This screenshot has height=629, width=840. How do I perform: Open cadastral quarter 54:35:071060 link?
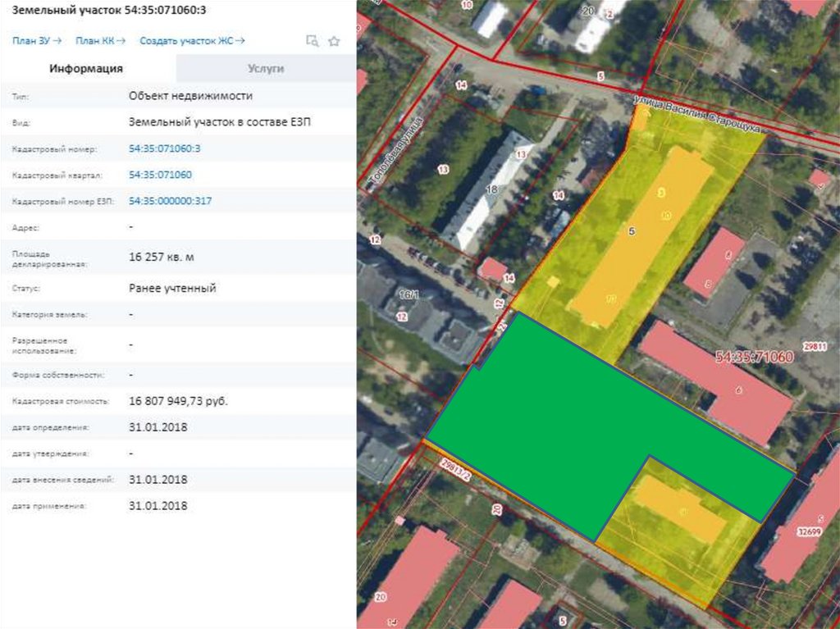pyautogui.click(x=160, y=175)
